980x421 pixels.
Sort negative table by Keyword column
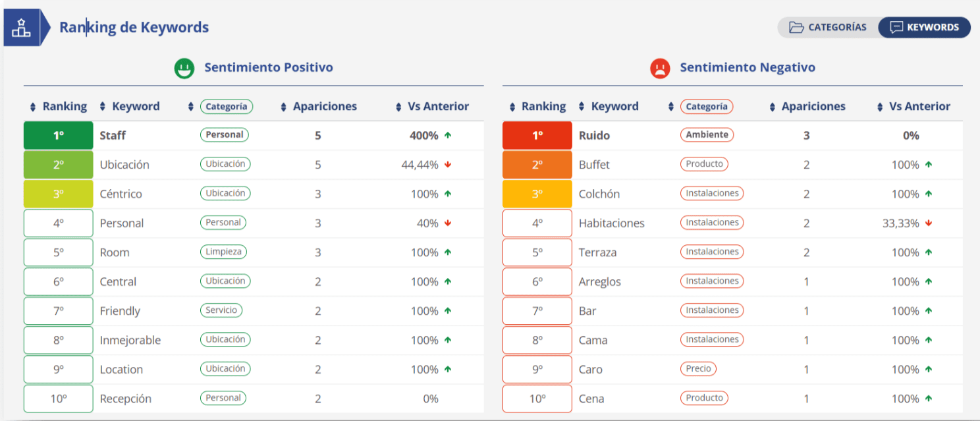[608, 107]
